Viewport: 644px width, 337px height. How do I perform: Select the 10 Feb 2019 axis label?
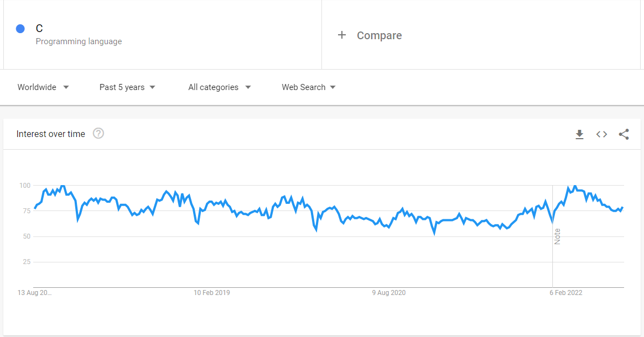[211, 293]
